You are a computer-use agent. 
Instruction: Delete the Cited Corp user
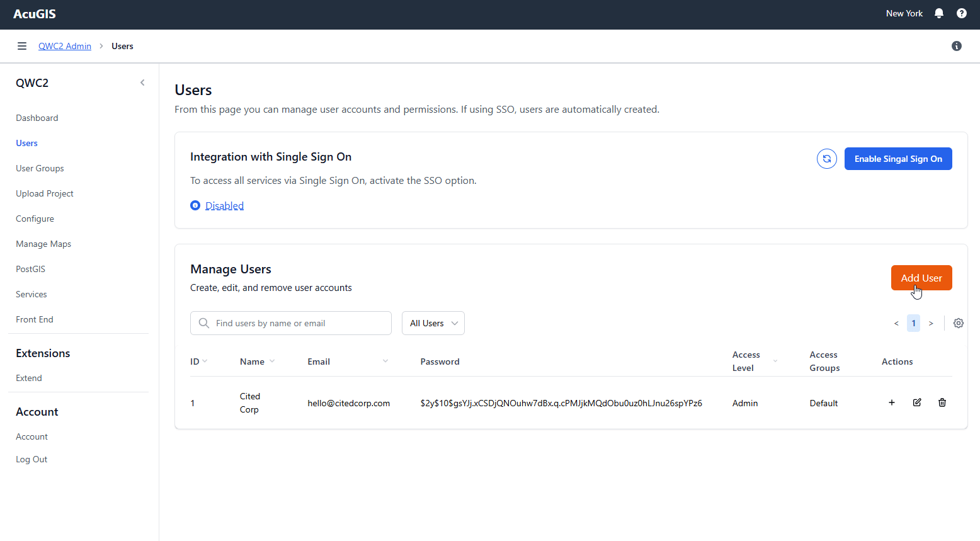[942, 402]
